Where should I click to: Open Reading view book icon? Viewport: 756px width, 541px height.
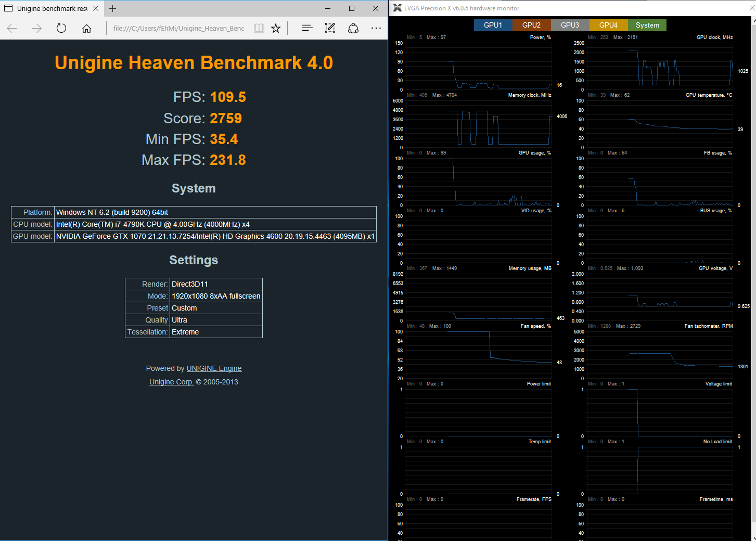point(259,28)
